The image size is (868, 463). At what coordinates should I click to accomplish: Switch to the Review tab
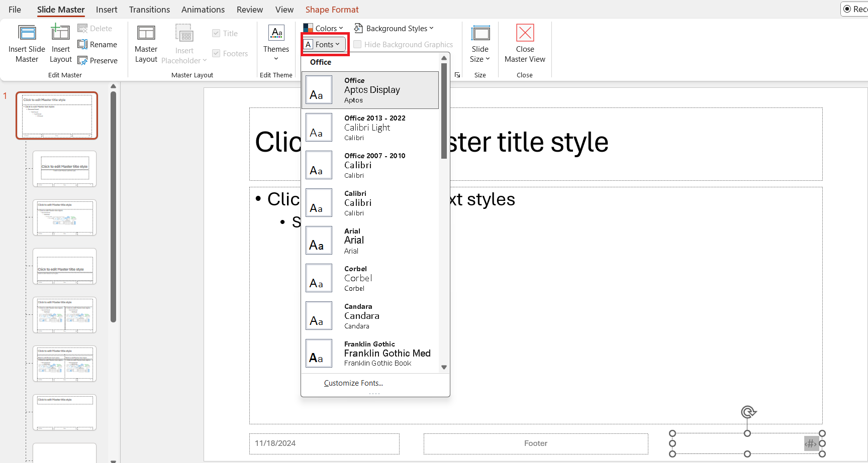point(250,10)
